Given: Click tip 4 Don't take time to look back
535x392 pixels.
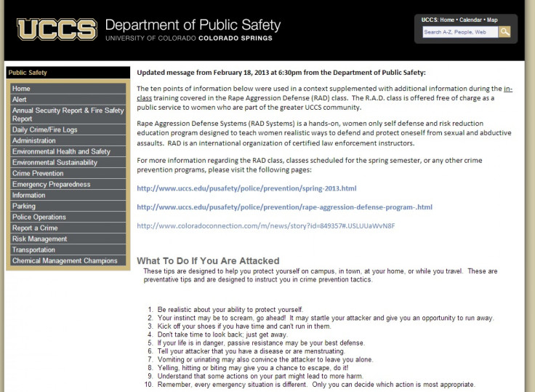Looking at the screenshot, I should tap(222, 335).
